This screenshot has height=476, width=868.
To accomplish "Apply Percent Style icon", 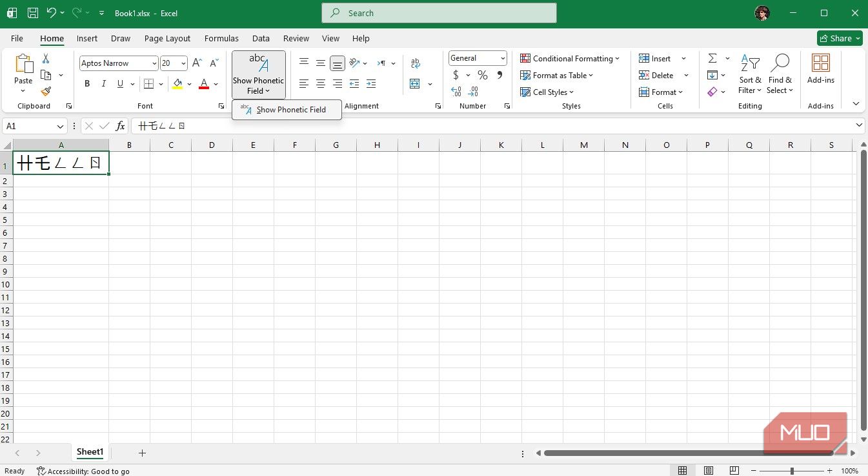I will pos(483,76).
